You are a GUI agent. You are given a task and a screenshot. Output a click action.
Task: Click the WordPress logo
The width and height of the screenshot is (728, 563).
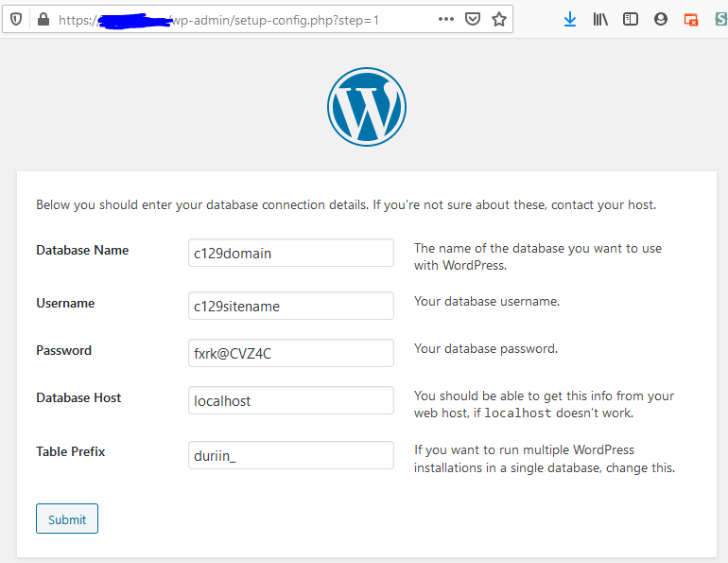pos(367,107)
